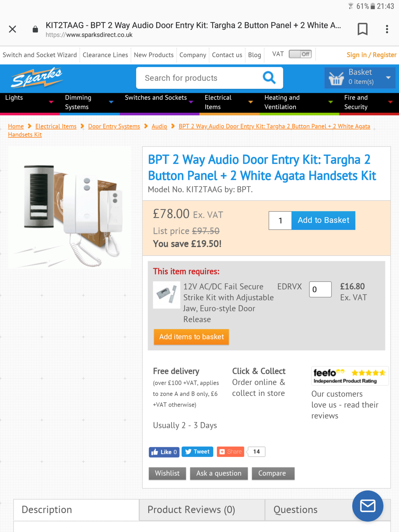Tweet this product via Twitter button

tap(197, 452)
